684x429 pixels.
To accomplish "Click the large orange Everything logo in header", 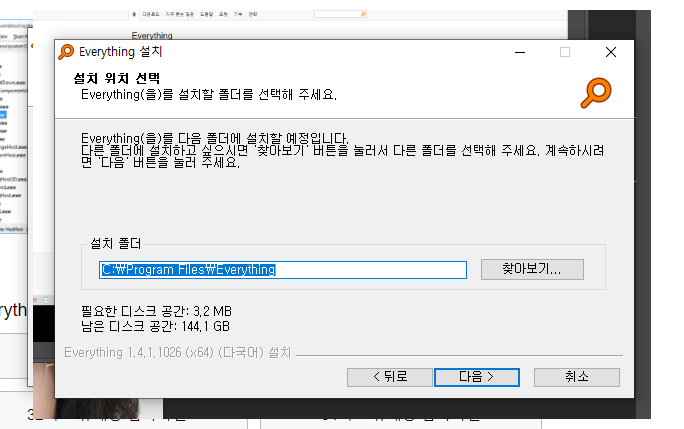I will tap(596, 93).
